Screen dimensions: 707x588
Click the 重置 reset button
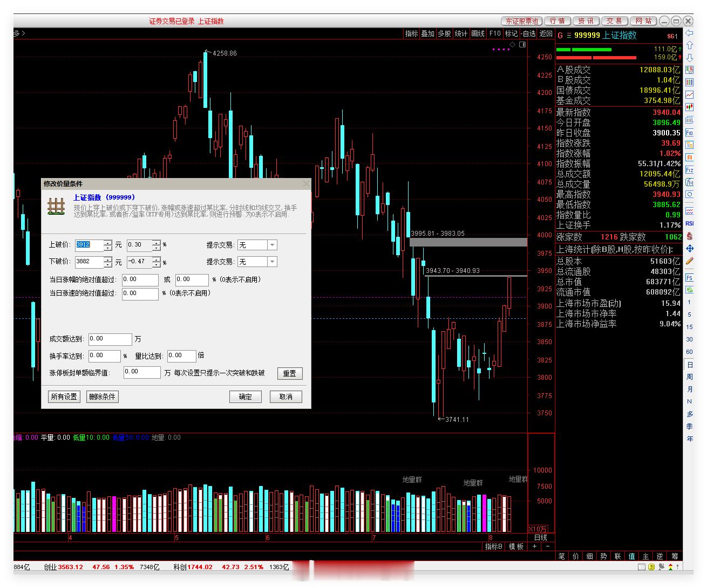pos(290,373)
